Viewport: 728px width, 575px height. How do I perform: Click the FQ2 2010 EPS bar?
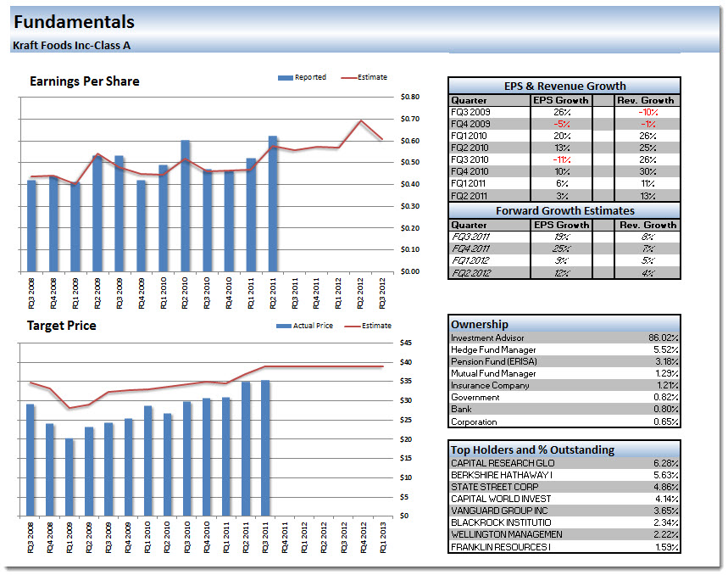tap(185, 206)
